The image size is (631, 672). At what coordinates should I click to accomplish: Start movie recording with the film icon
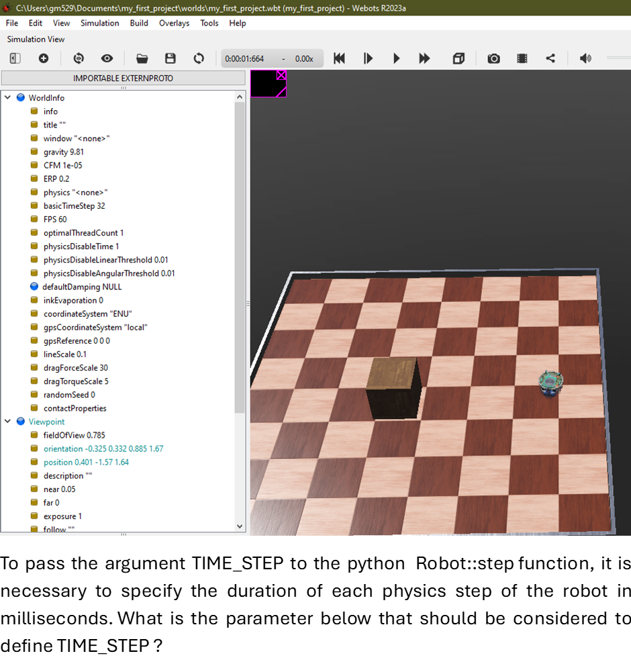pyautogui.click(x=522, y=58)
